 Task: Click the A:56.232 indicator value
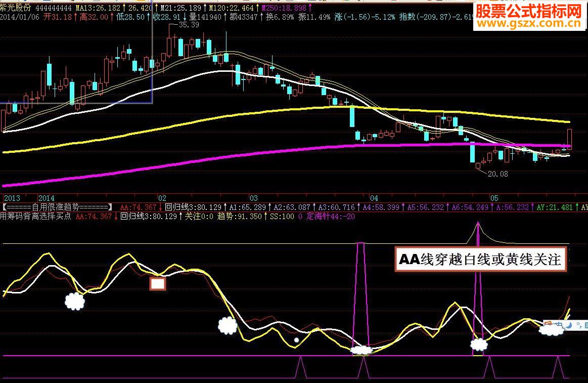513,207
